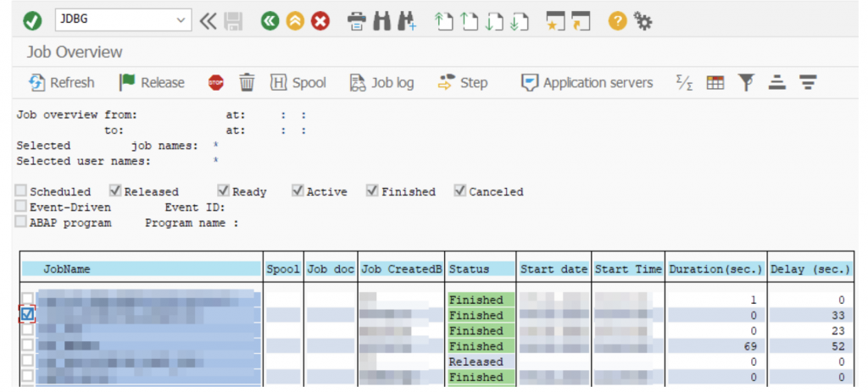Toggle the Canceled status checkbox
The height and width of the screenshot is (392, 868).
(x=460, y=191)
